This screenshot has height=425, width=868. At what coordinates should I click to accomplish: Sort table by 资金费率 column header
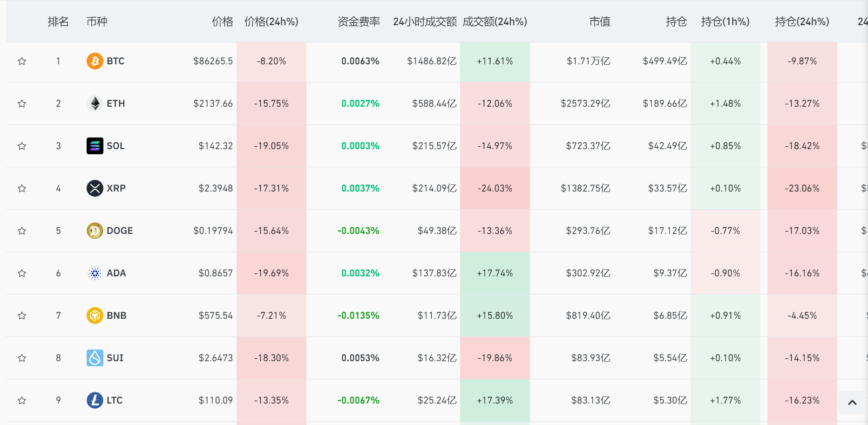click(359, 22)
